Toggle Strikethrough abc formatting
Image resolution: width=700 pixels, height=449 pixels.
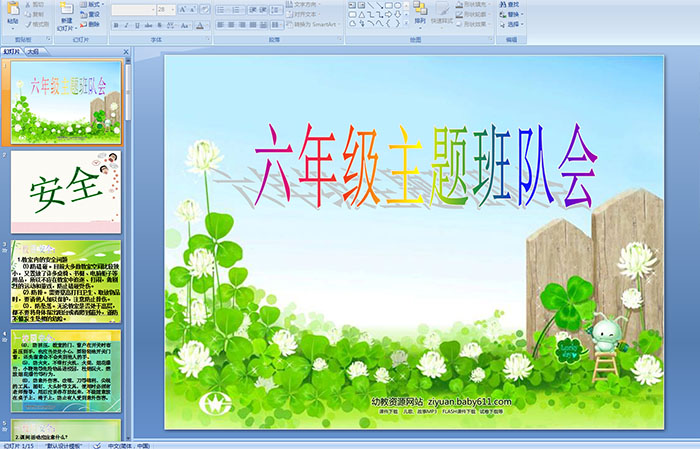click(148, 25)
